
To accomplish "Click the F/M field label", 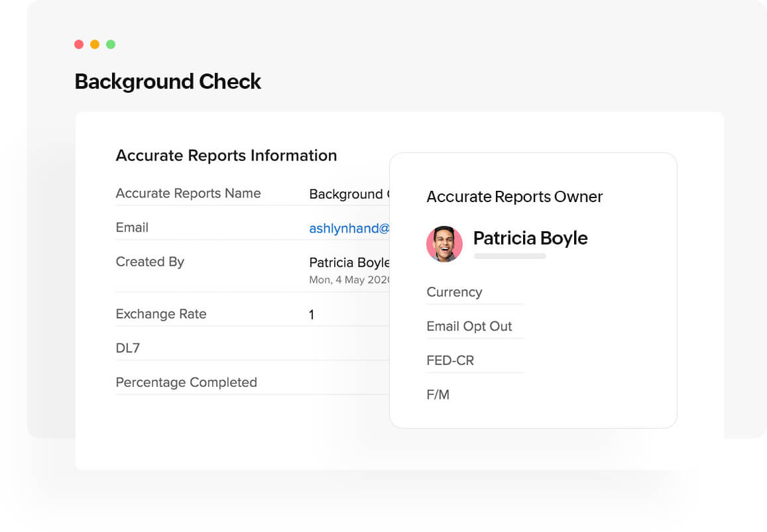I will tap(438, 395).
